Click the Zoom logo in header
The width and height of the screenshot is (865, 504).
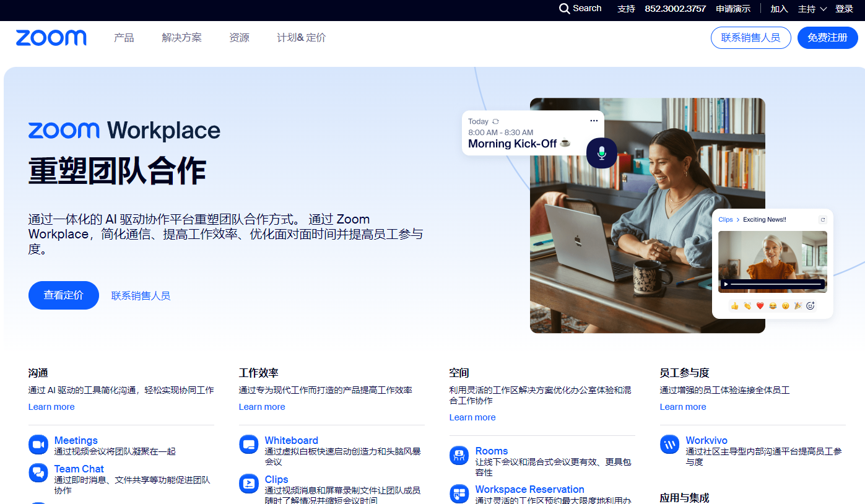click(x=51, y=38)
